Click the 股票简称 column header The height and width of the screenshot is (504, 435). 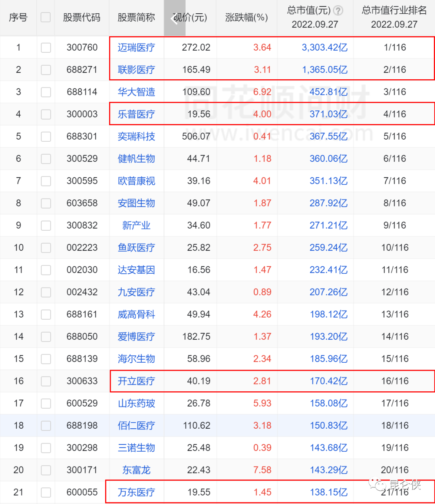136,18
